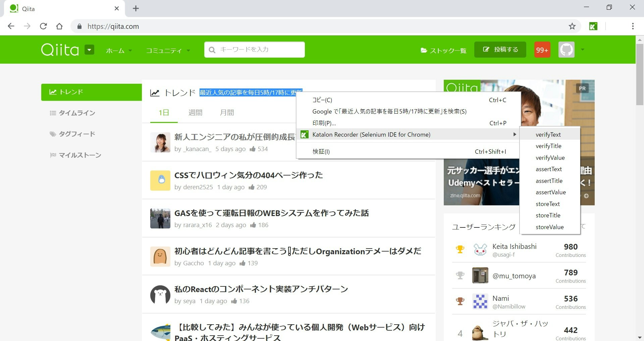Bookmark this page with star icon
The width and height of the screenshot is (644, 341).
coord(572,26)
